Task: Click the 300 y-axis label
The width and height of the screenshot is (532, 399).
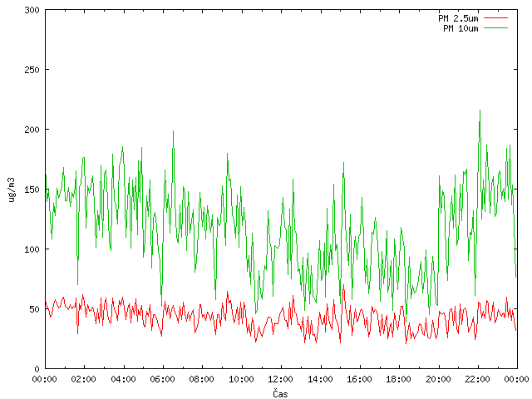Action: pyautogui.click(x=32, y=10)
